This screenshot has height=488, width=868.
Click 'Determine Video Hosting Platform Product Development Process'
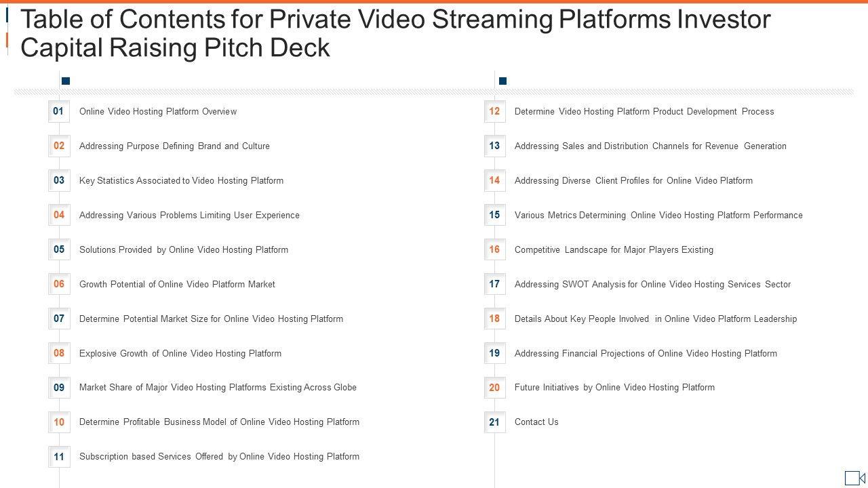(644, 111)
